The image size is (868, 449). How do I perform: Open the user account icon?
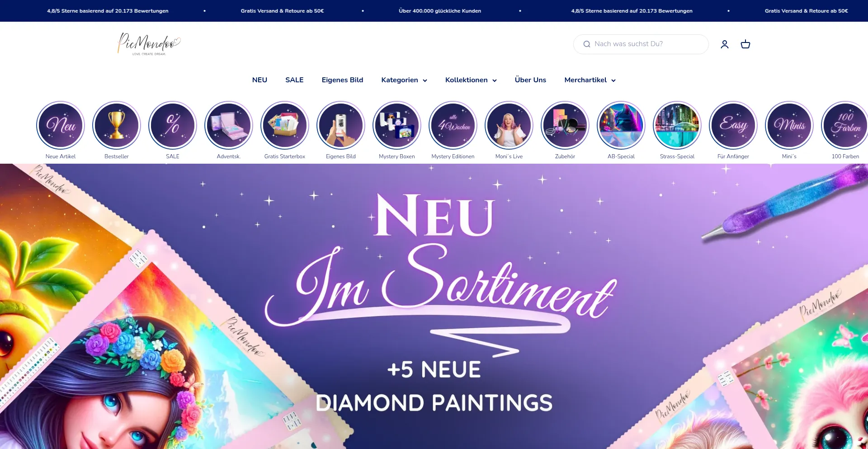[725, 44]
